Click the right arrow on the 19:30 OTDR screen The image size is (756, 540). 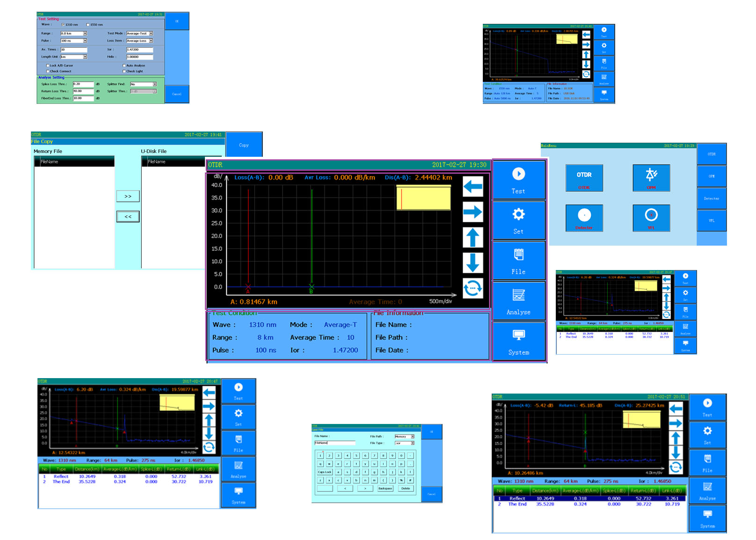[472, 212]
